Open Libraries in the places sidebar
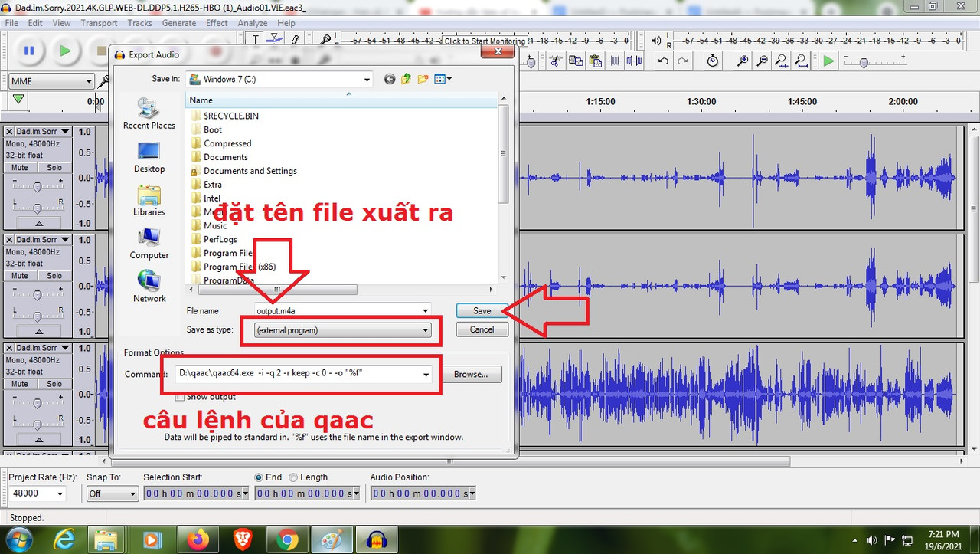This screenshot has height=554, width=980. click(x=149, y=201)
